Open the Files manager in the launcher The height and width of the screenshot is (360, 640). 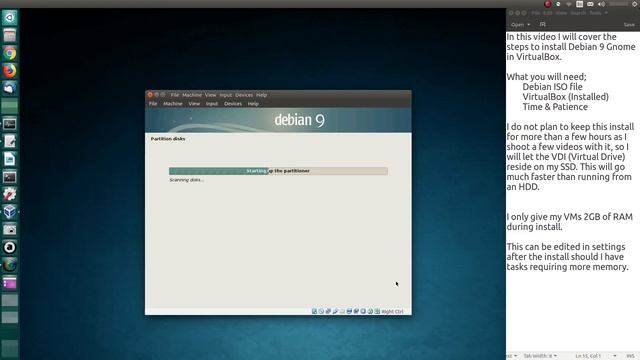pyautogui.click(x=9, y=36)
